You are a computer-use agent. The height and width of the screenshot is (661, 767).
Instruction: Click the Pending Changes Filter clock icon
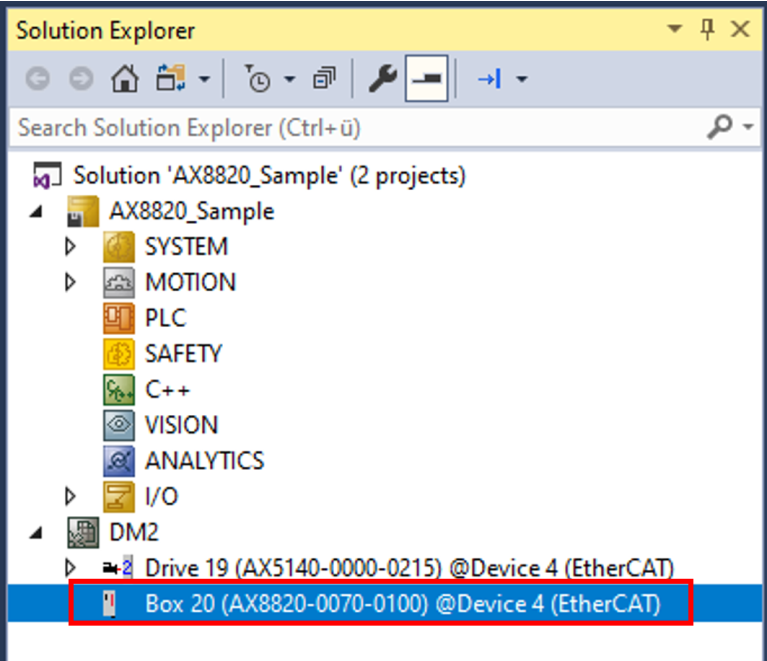click(x=257, y=79)
